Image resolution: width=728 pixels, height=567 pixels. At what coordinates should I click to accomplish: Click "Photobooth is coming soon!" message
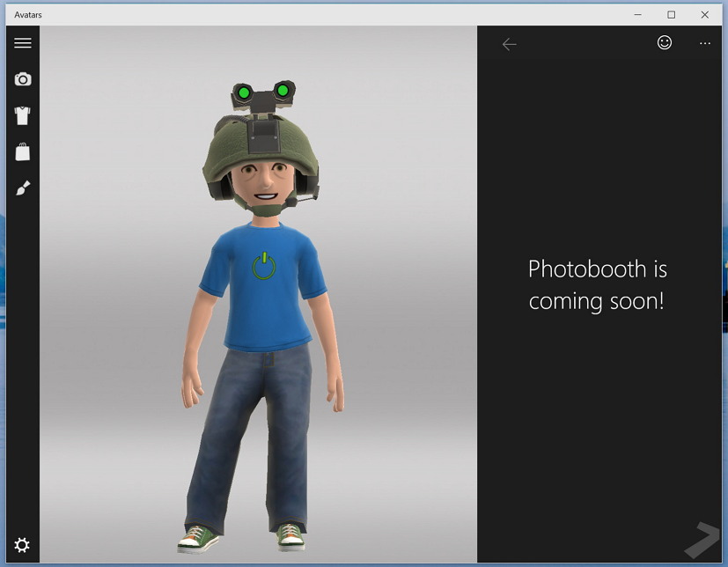point(596,284)
